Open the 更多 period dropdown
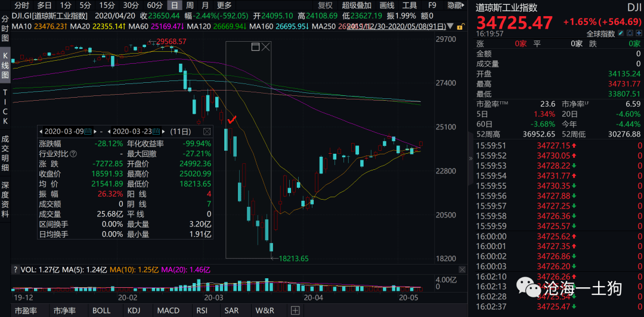This screenshot has height=317, width=644. coord(224,5)
